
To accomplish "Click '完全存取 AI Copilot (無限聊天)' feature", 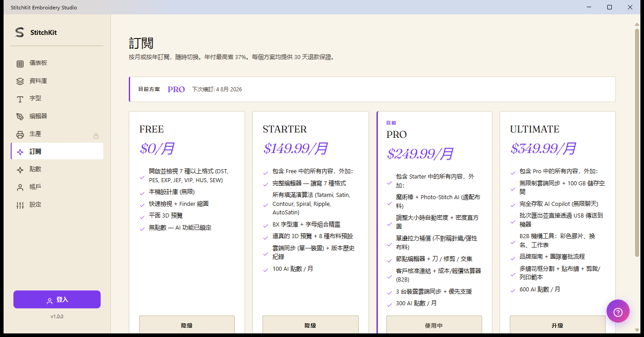I will (x=559, y=204).
